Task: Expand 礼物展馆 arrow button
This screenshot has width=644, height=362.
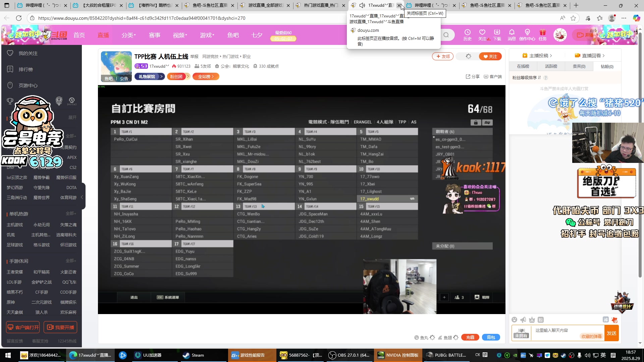Action: coord(150,77)
